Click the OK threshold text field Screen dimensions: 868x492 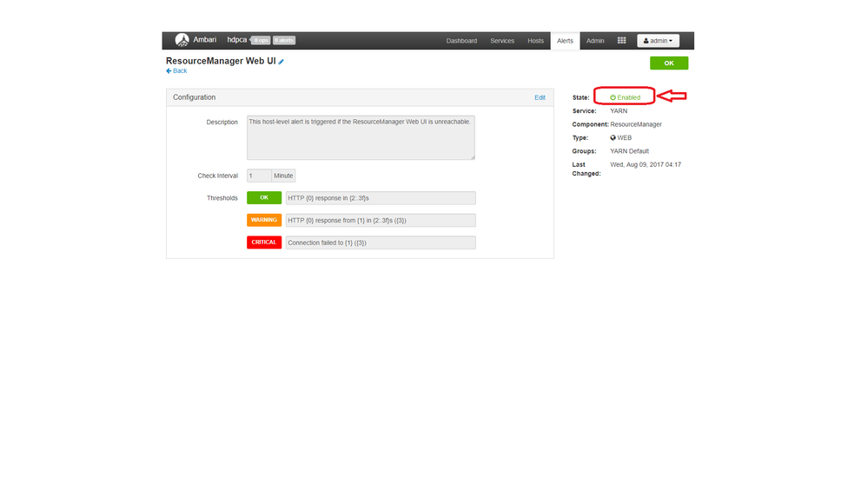pyautogui.click(x=381, y=198)
